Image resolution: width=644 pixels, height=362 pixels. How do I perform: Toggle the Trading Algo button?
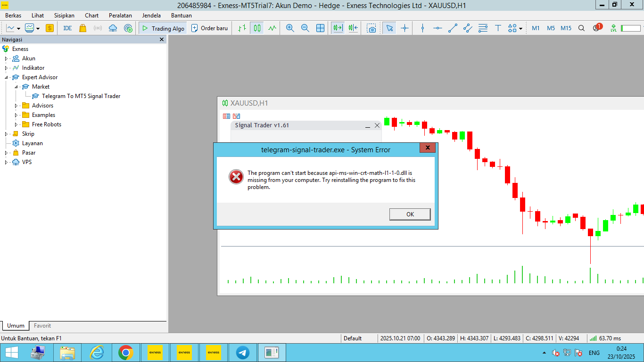tap(163, 28)
